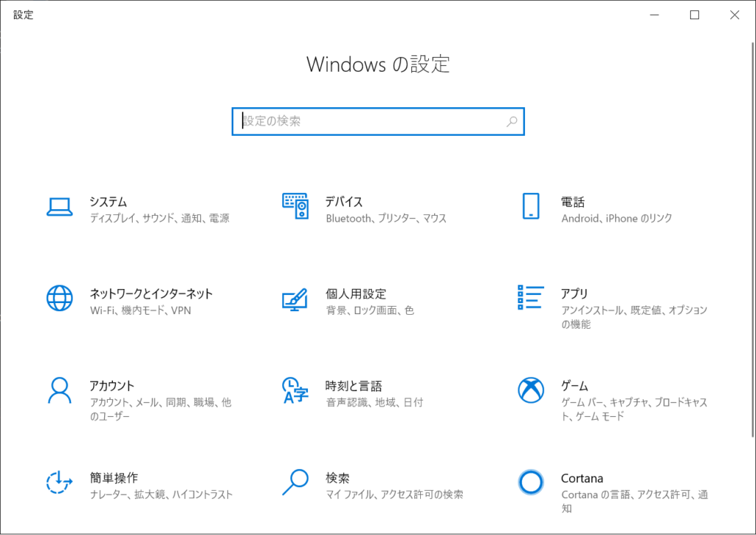Viewport: 756px width, 535px height.
Task: Open the ゲーム Xbox icon
Action: (x=531, y=389)
